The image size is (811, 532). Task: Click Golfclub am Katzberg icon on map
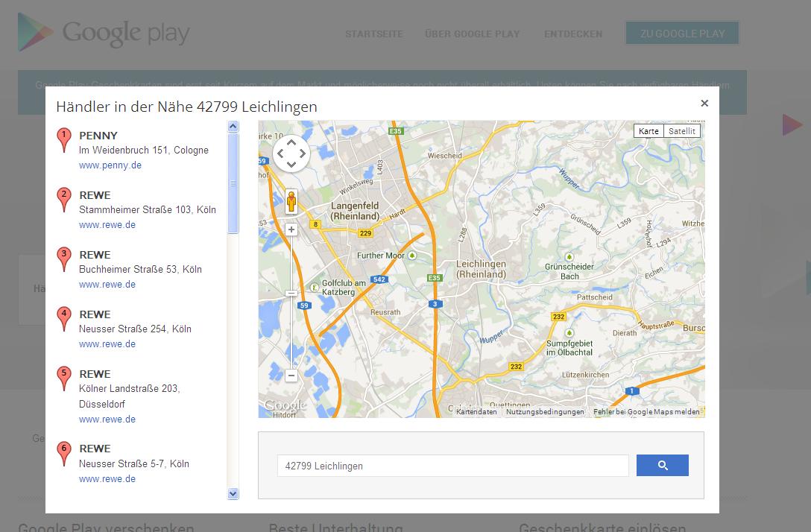314,287
